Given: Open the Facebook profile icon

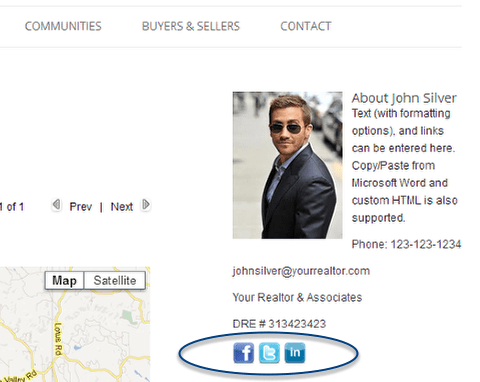Looking at the screenshot, I should tap(243, 353).
